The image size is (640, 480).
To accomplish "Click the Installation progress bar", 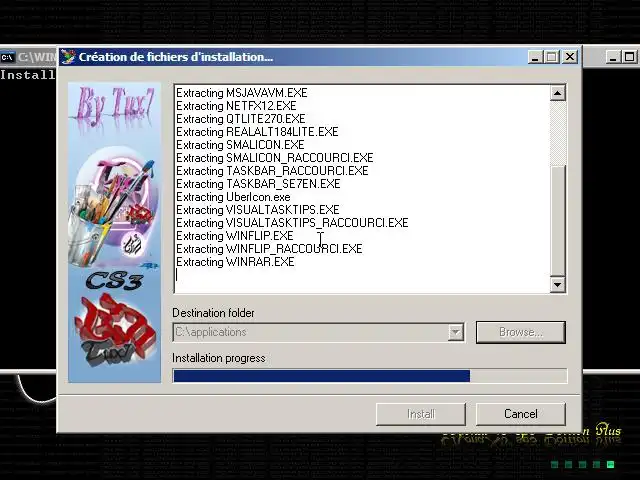I will pos(370,376).
